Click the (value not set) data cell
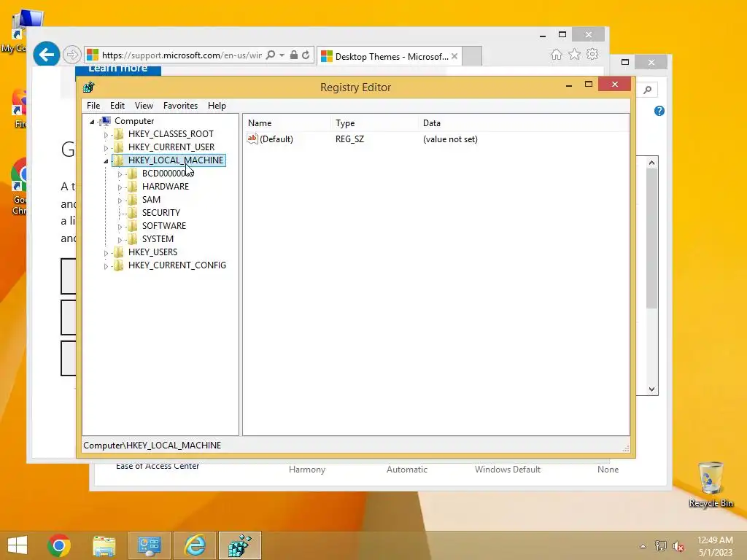The width and height of the screenshot is (747, 560). [450, 139]
